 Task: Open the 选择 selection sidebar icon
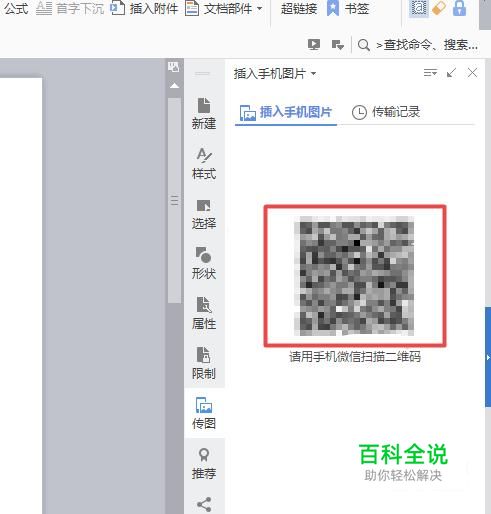coord(204,214)
